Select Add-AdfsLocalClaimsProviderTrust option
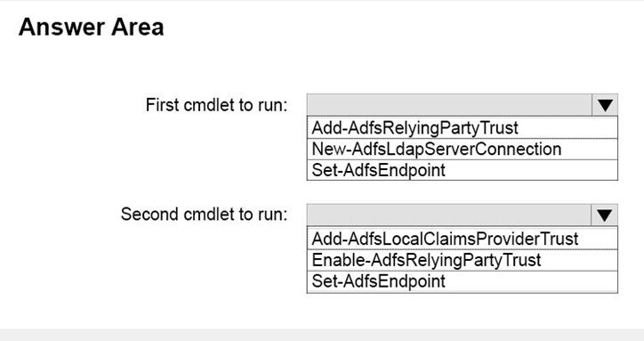 point(462,239)
